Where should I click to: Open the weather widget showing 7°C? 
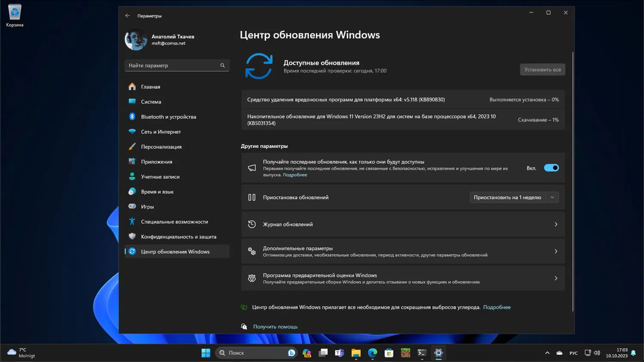point(21,353)
